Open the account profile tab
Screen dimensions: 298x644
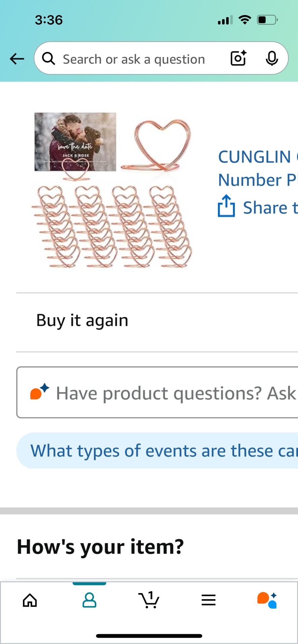[x=89, y=600]
